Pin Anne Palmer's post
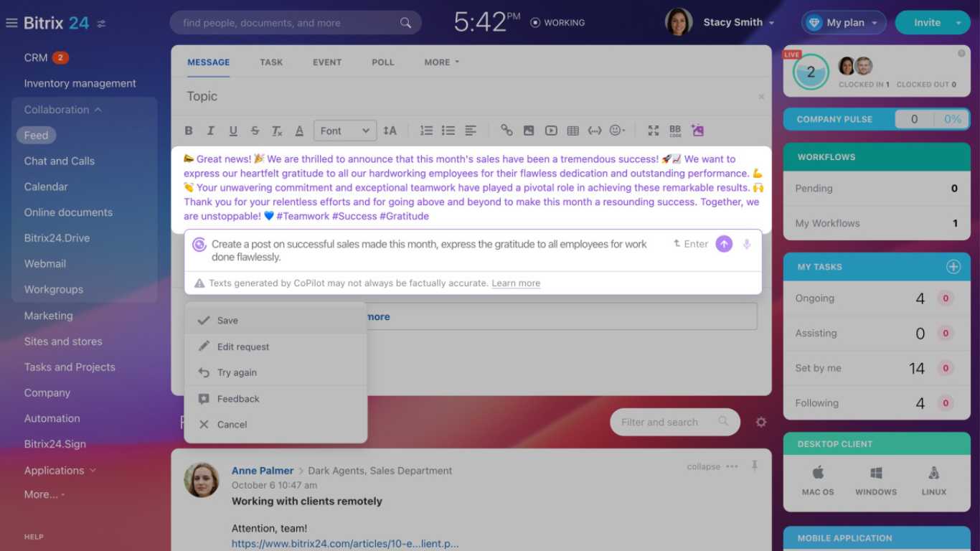The height and width of the screenshot is (551, 980). (x=754, y=466)
